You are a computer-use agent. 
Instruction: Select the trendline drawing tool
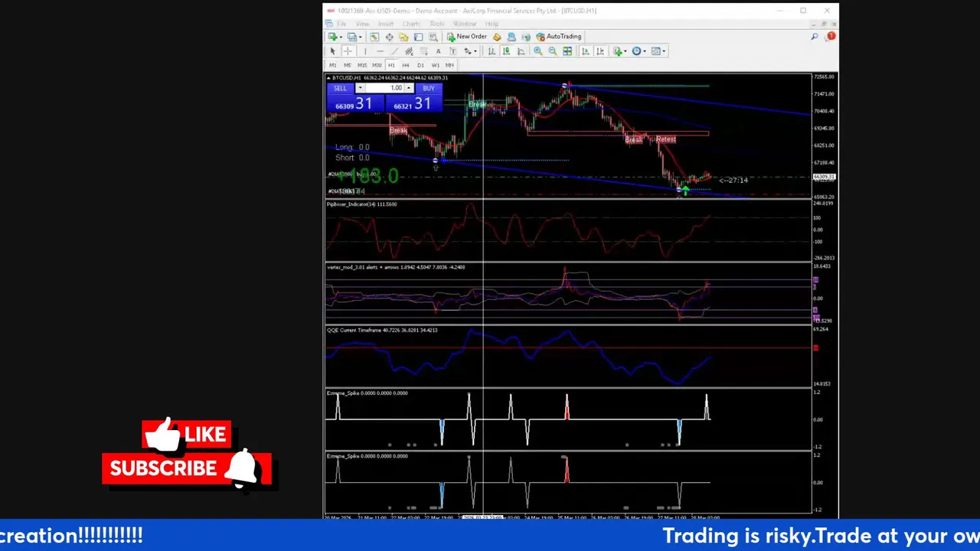point(394,51)
